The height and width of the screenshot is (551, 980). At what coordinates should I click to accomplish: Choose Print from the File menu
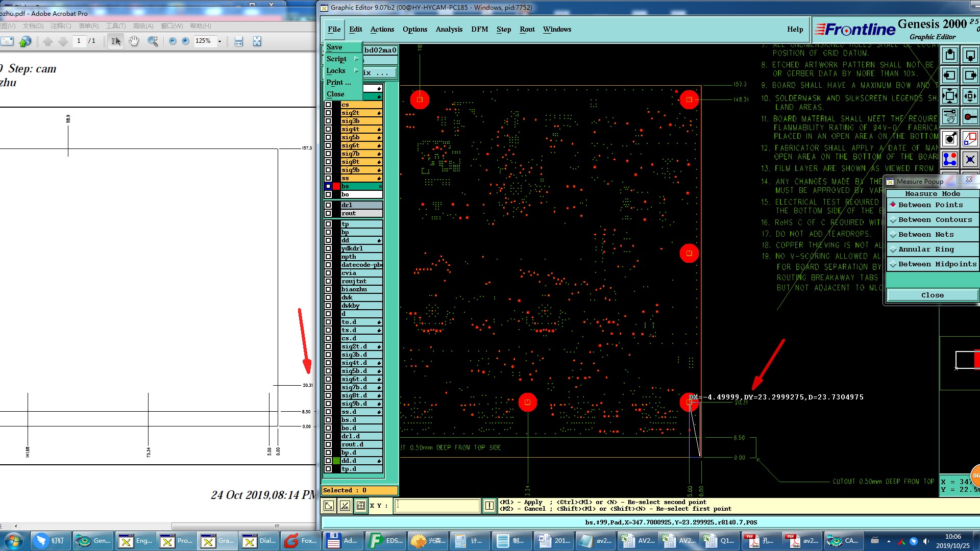pyautogui.click(x=338, y=82)
